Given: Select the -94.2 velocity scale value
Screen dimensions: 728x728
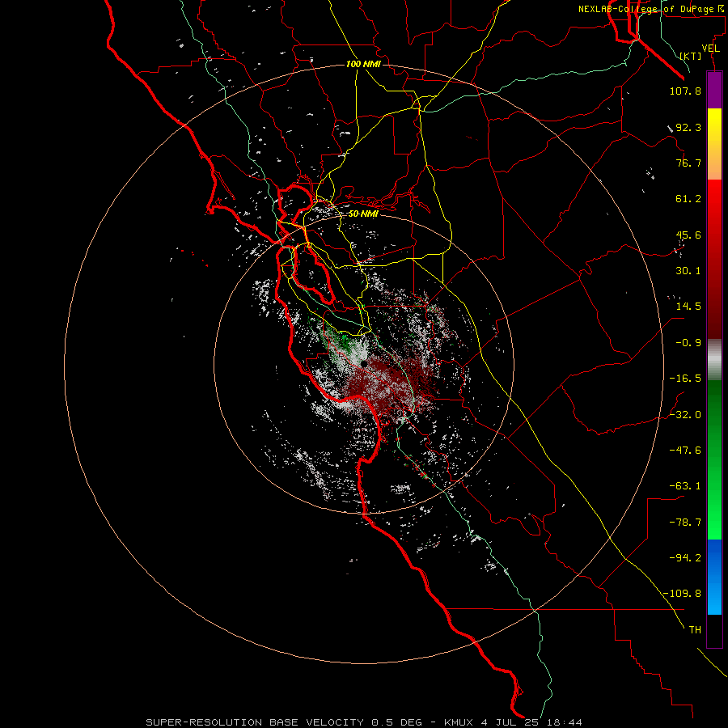Looking at the screenshot, I should coord(685,557).
